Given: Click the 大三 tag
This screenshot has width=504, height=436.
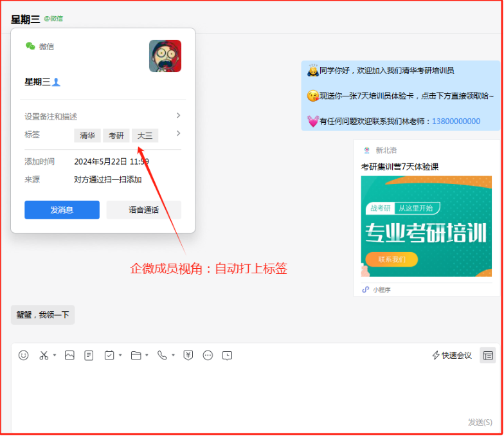Looking at the screenshot, I should pos(145,135).
